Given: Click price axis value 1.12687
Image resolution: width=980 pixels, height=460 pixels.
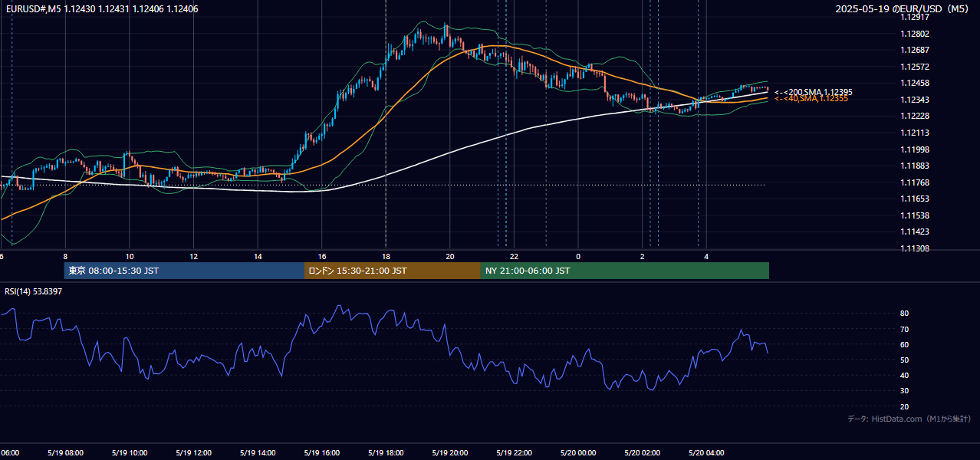Looking at the screenshot, I should tap(915, 50).
